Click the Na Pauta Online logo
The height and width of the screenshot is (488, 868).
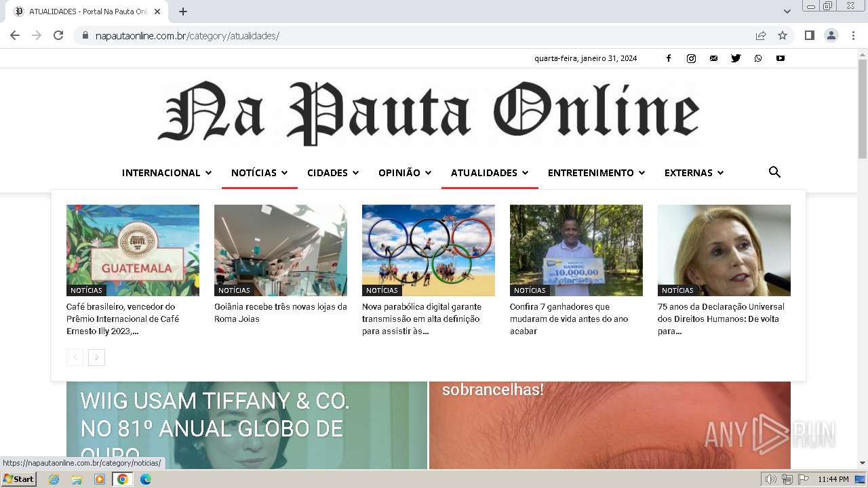pos(429,113)
